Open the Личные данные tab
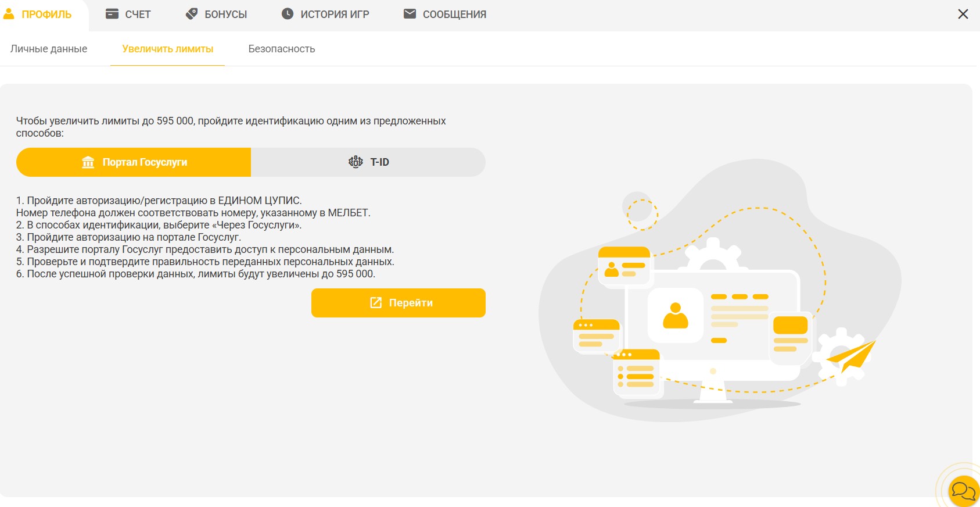This screenshot has width=980, height=507. (x=49, y=49)
